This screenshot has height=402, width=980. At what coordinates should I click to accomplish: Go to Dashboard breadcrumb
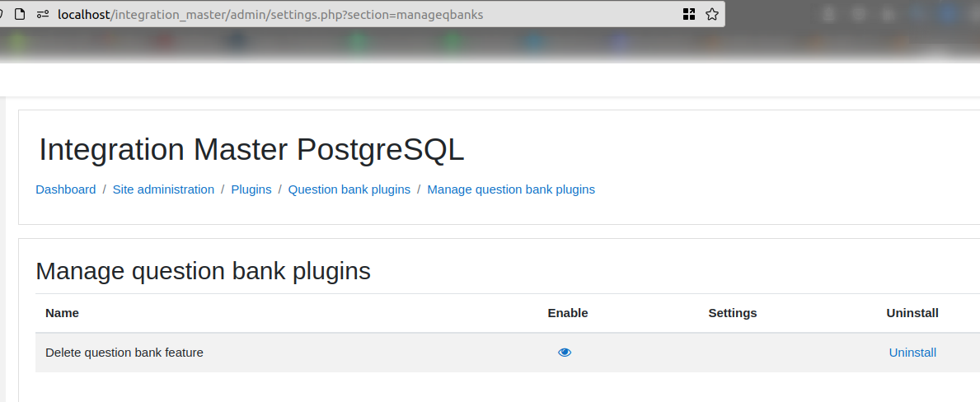pyautogui.click(x=66, y=189)
